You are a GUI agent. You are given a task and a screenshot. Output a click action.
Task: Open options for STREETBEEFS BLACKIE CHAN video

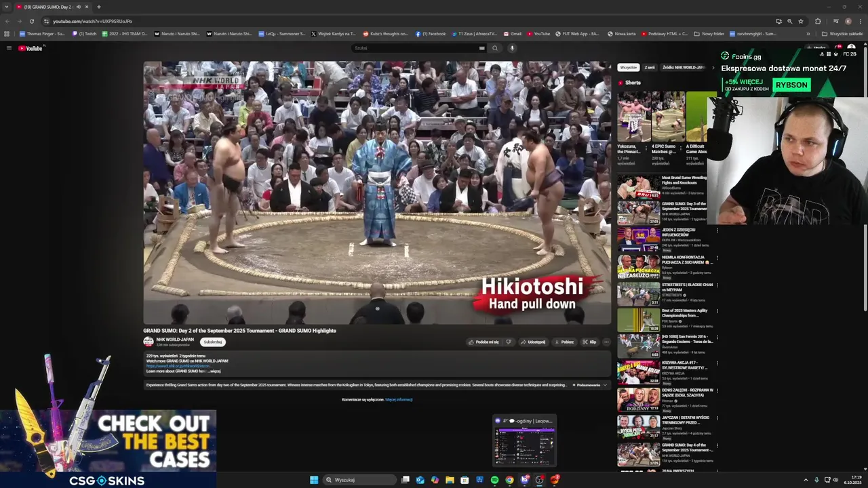[x=717, y=285]
